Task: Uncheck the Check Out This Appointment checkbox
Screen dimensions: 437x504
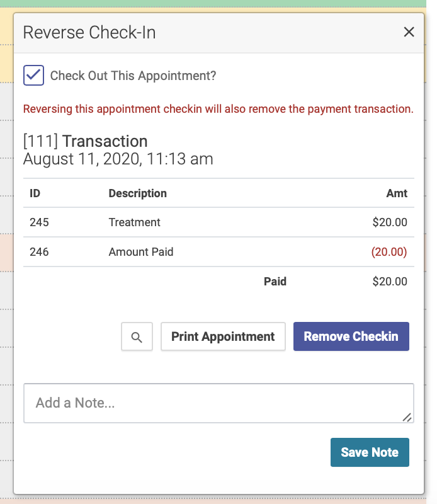Action: (x=34, y=75)
